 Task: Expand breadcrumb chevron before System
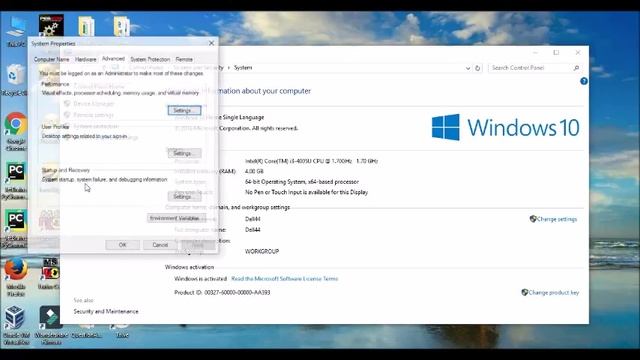pyautogui.click(x=229, y=68)
